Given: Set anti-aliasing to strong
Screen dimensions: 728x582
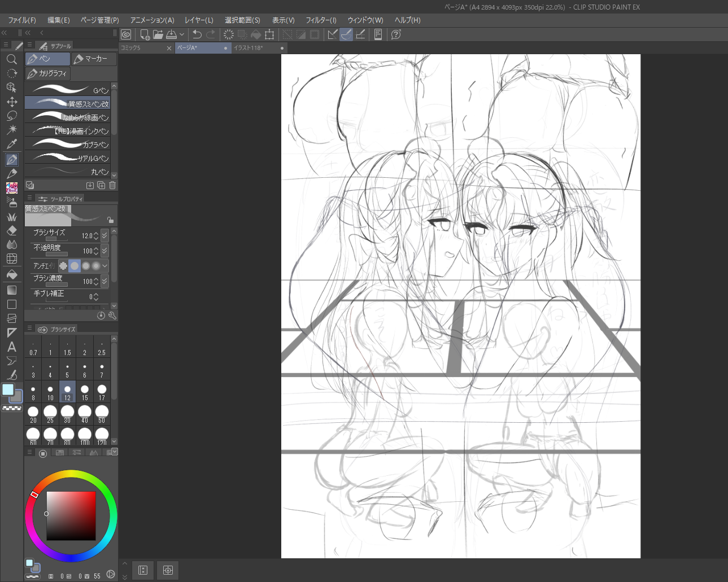Looking at the screenshot, I should (x=96, y=266).
